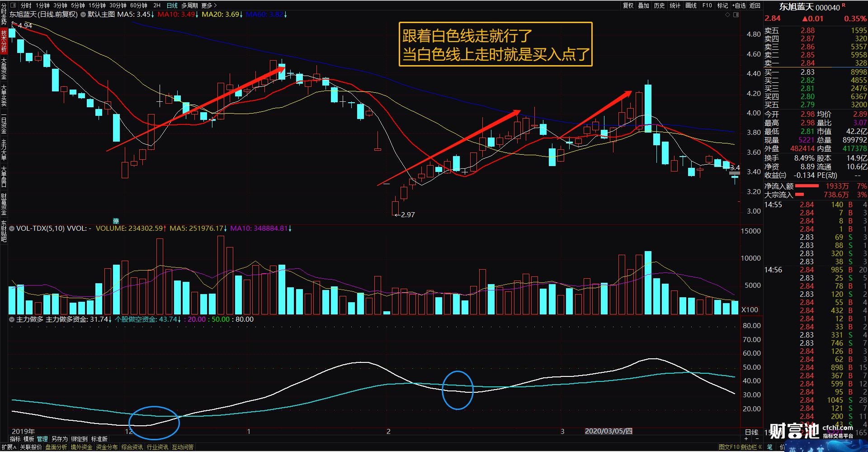This screenshot has height=452, width=868.
Task: Open main chart settings dropdown next to 东旭蓝天
Action: point(83,14)
